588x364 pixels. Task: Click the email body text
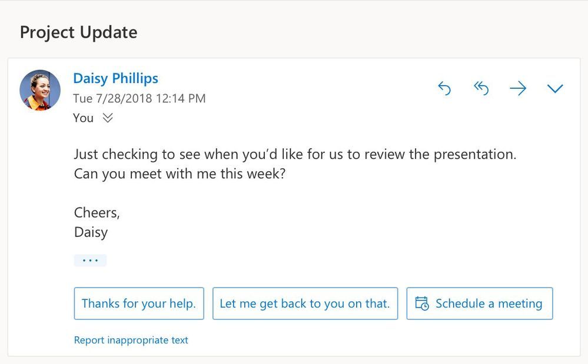click(x=294, y=163)
